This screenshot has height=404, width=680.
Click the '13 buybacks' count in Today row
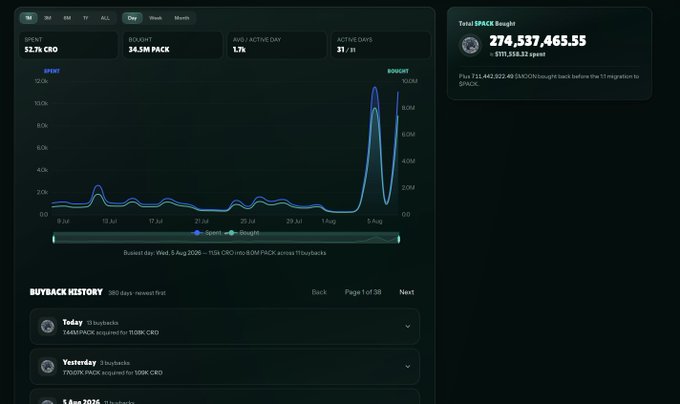[102, 323]
